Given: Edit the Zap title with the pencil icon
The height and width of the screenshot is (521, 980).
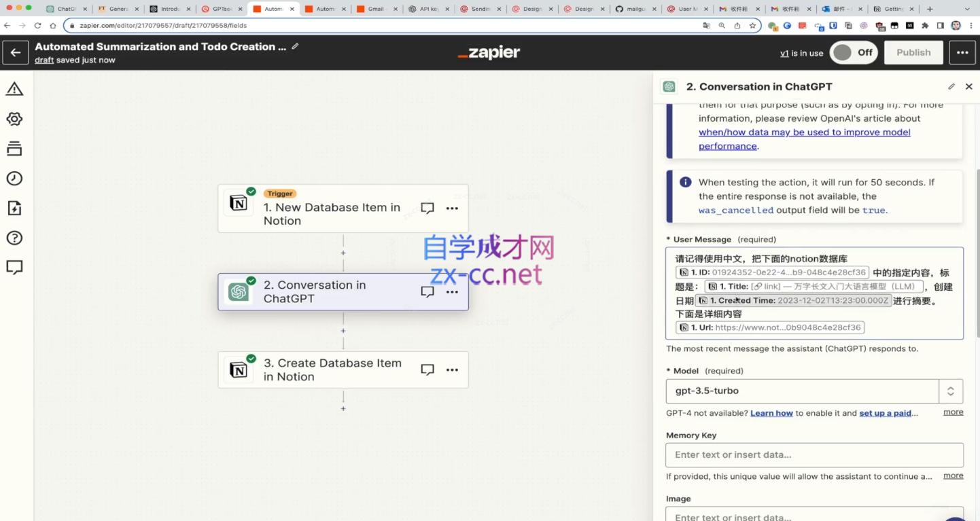Looking at the screenshot, I should click(x=295, y=47).
